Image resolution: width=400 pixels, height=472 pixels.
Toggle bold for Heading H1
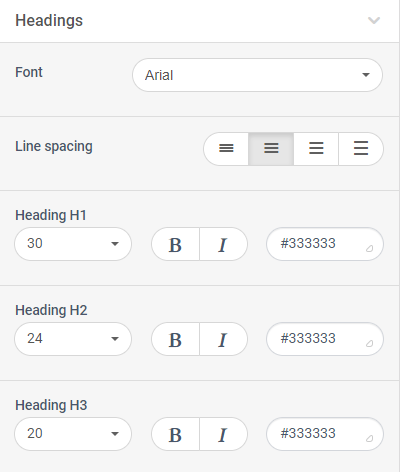tap(175, 244)
